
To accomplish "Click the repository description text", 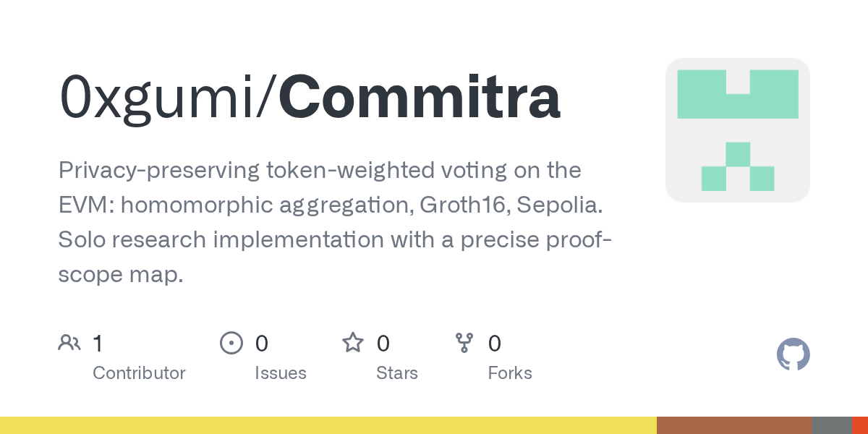I will pos(336,222).
